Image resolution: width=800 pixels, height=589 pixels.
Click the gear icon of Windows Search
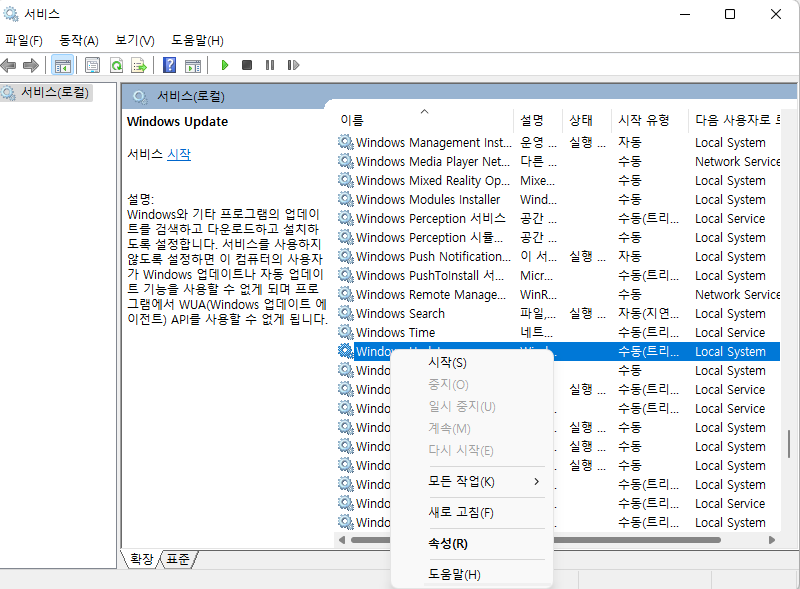346,313
